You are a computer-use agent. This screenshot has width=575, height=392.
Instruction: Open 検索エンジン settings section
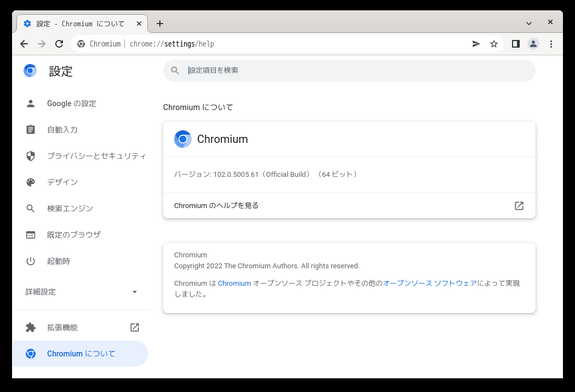81,209
